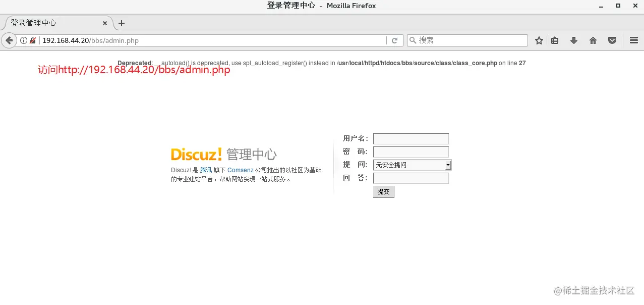This screenshot has width=644, height=305.
Task: Open the downloads arrow icon
Action: 574,40
